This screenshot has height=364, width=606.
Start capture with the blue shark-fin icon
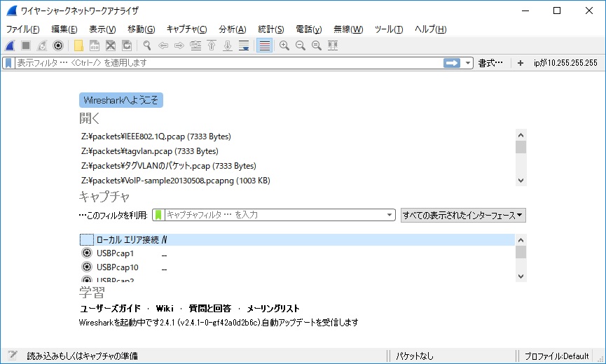[10, 45]
